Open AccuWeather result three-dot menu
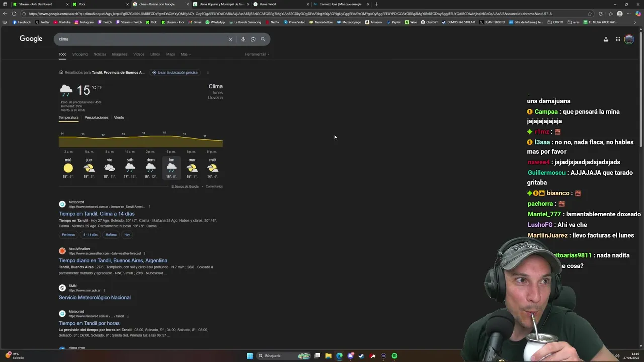Image resolution: width=644 pixels, height=362 pixels. pyautogui.click(x=144, y=253)
